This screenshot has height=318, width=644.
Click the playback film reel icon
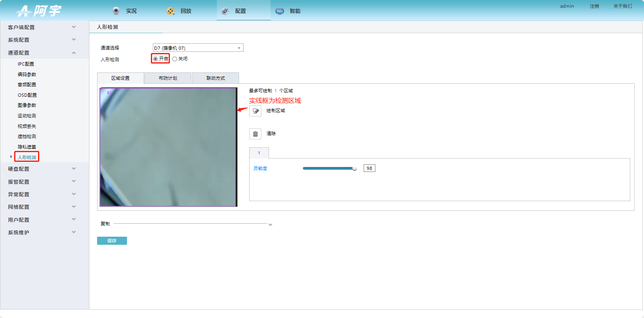pos(171,11)
